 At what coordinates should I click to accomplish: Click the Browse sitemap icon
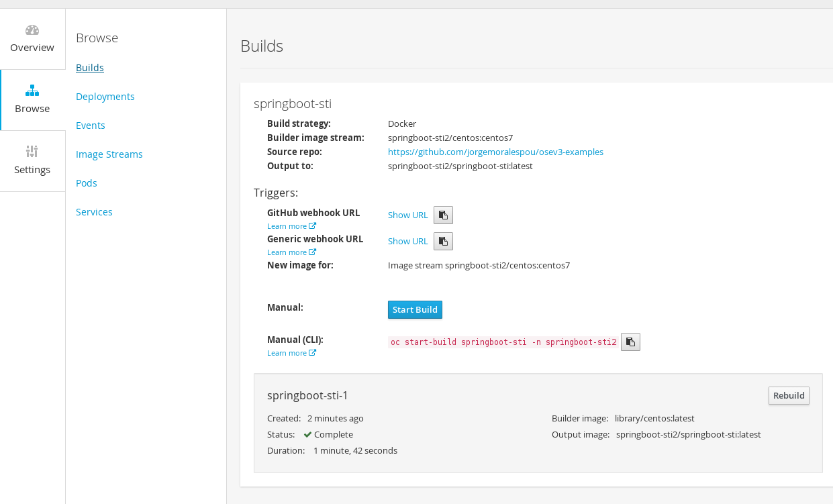(x=32, y=91)
